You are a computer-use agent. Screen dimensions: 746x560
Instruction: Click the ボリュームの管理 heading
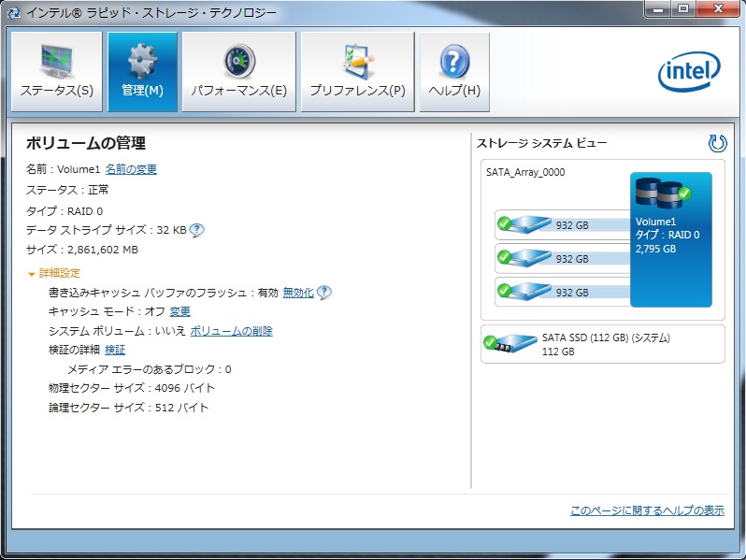pyautogui.click(x=86, y=143)
